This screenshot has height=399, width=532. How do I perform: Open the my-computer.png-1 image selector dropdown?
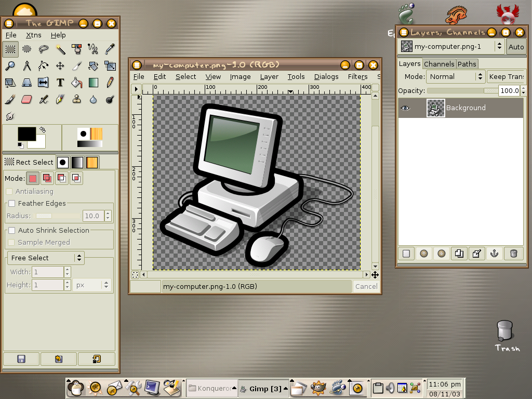click(450, 46)
